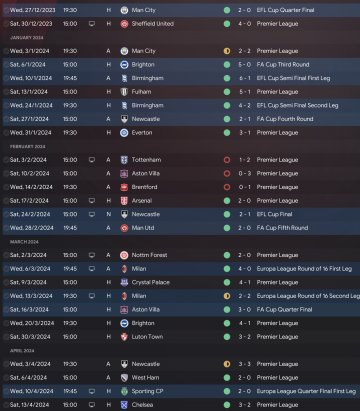Click the West Ham club badge
The height and width of the screenshot is (411, 360).
tap(124, 378)
